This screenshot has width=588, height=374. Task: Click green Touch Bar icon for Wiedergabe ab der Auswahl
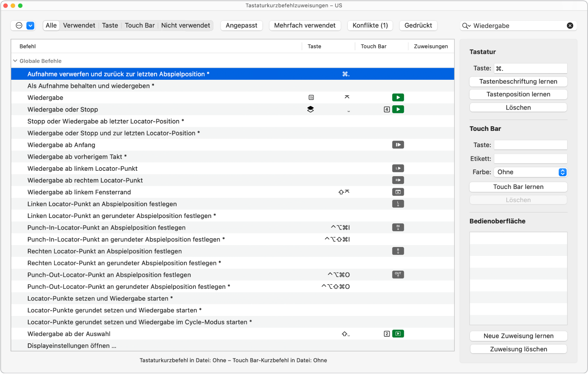398,334
